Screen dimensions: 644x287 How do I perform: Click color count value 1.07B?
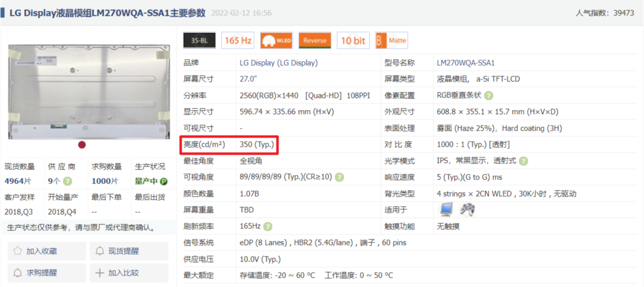(x=249, y=194)
